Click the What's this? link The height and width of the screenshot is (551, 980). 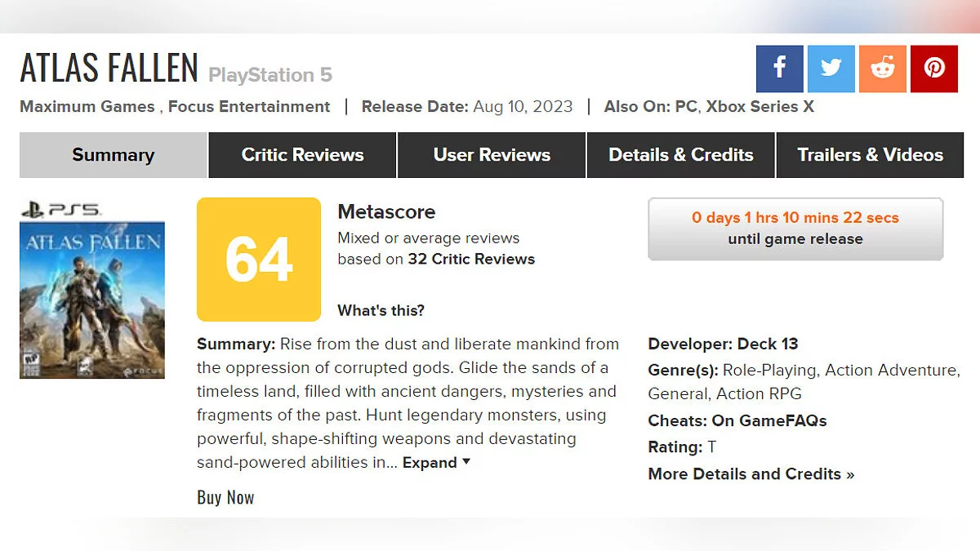click(381, 311)
